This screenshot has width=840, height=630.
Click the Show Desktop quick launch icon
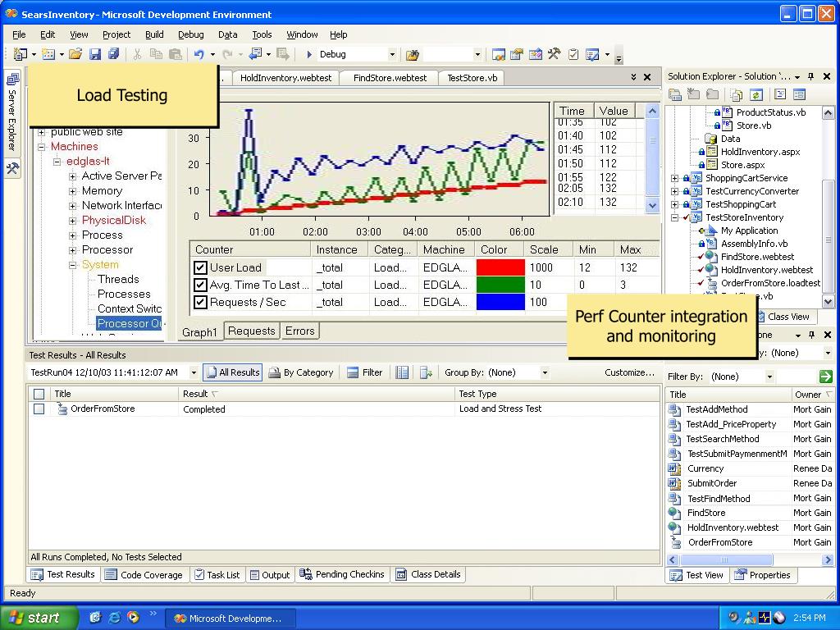96,618
